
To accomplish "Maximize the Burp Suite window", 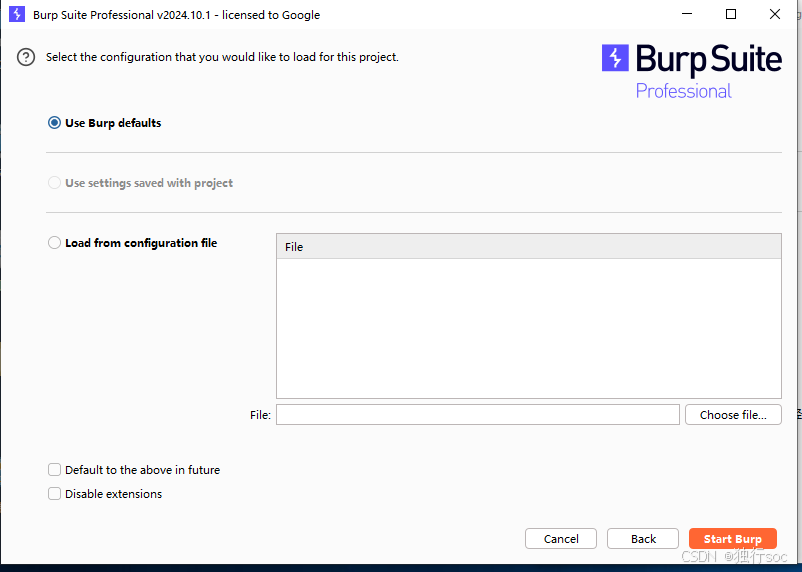I will (731, 14).
